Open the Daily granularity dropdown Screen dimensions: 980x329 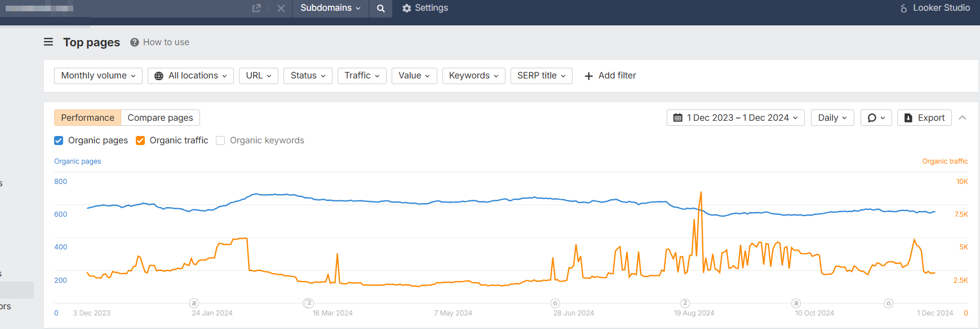coord(832,118)
